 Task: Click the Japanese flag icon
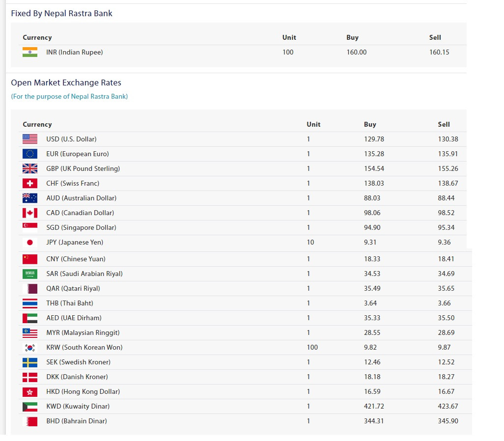(30, 243)
